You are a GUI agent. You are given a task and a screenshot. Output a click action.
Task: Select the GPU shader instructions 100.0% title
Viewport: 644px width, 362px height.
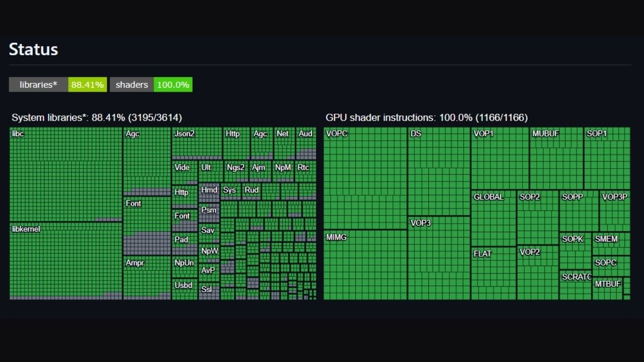tap(427, 117)
